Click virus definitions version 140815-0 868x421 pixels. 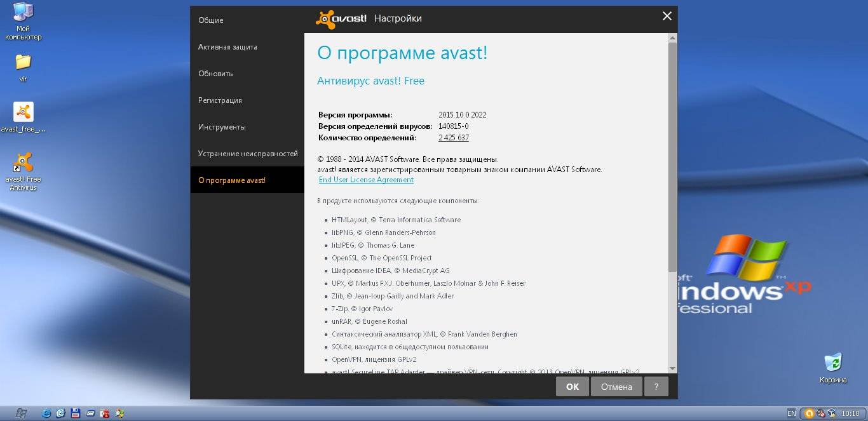click(x=454, y=126)
